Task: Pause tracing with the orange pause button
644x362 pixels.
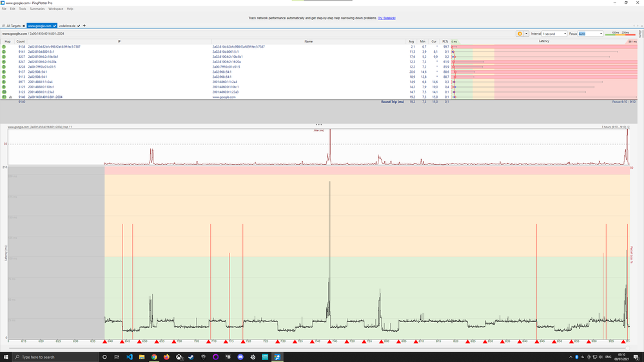Action: (520, 33)
